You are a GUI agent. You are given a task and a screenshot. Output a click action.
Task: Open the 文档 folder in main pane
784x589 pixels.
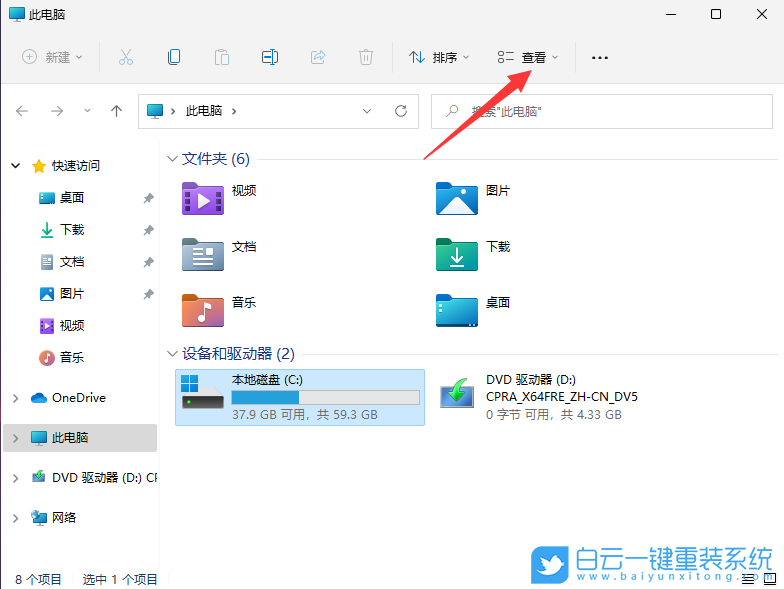point(202,254)
